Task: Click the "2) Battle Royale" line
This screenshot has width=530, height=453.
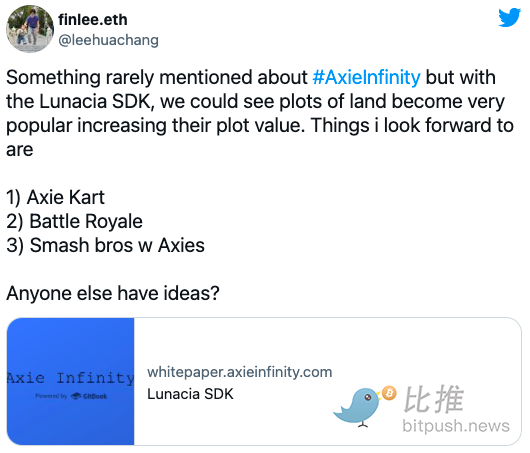Action: coord(74,221)
